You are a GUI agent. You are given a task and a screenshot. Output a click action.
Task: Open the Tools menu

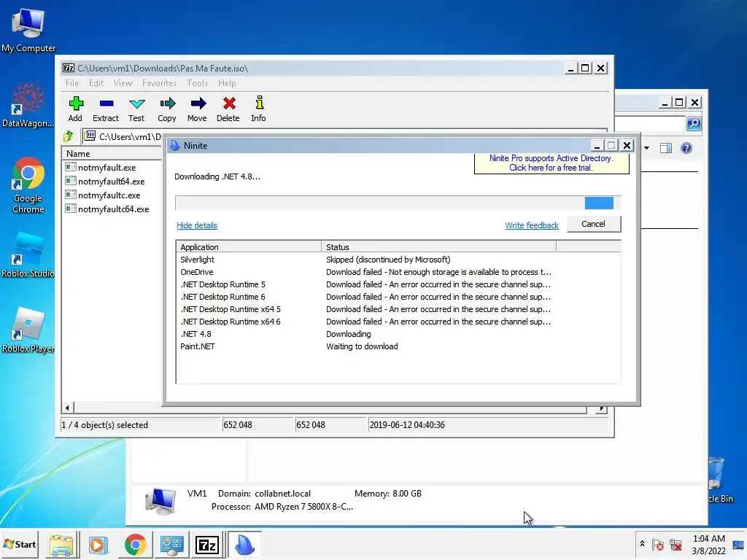[x=197, y=83]
